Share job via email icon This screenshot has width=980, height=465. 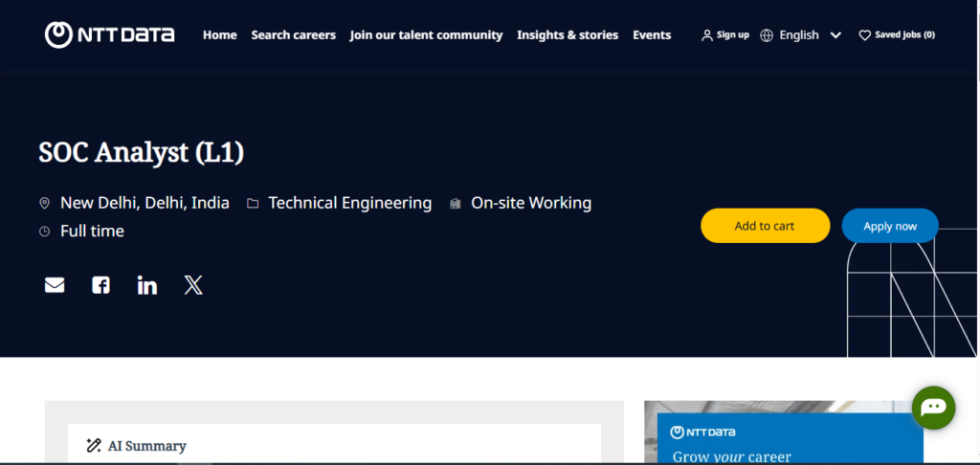tap(55, 286)
